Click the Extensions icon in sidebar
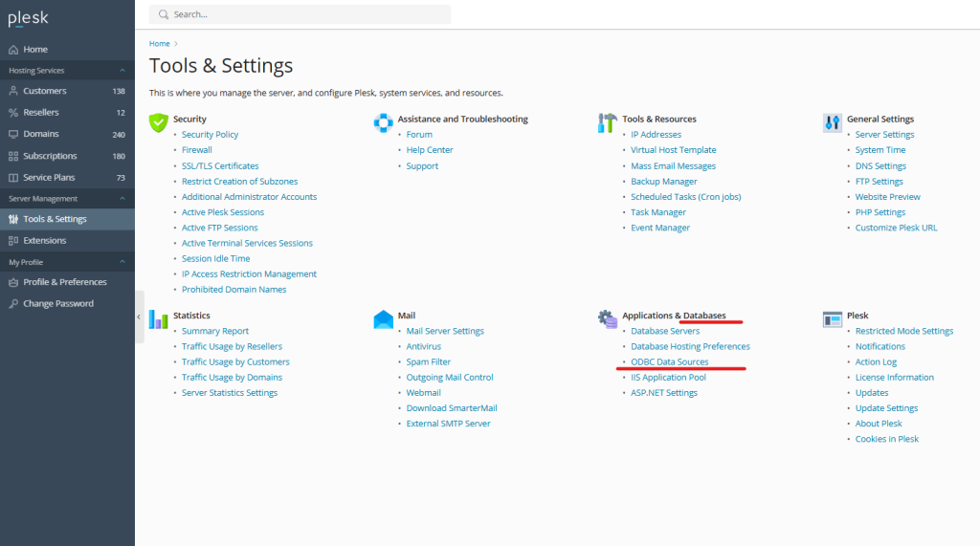This screenshot has height=546, width=980. (x=13, y=241)
